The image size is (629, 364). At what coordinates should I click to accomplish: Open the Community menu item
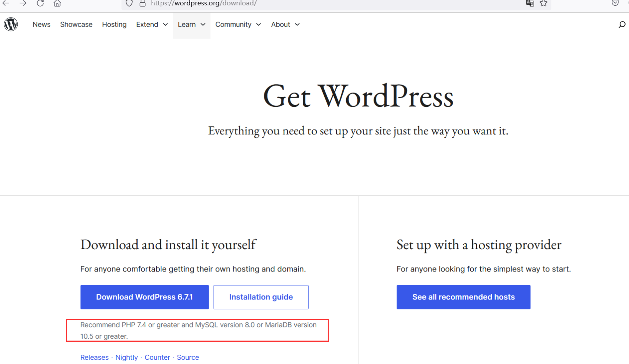(233, 25)
